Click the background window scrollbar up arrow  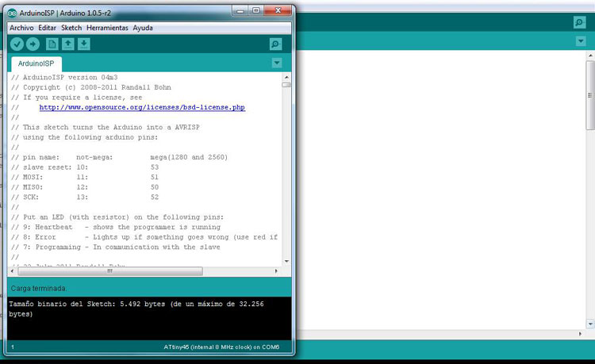[590, 56]
